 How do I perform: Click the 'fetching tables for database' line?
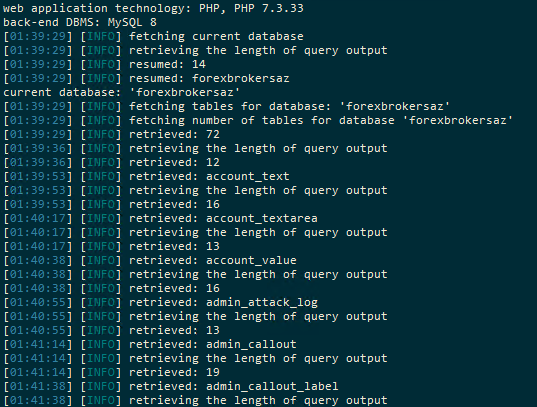pyautogui.click(x=226, y=107)
